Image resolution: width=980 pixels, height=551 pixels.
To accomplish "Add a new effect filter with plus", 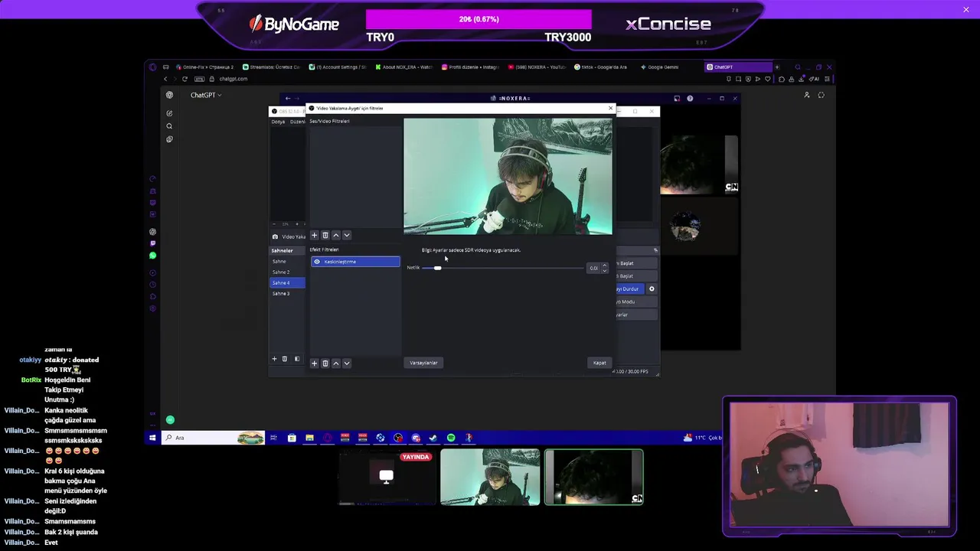I will click(314, 364).
